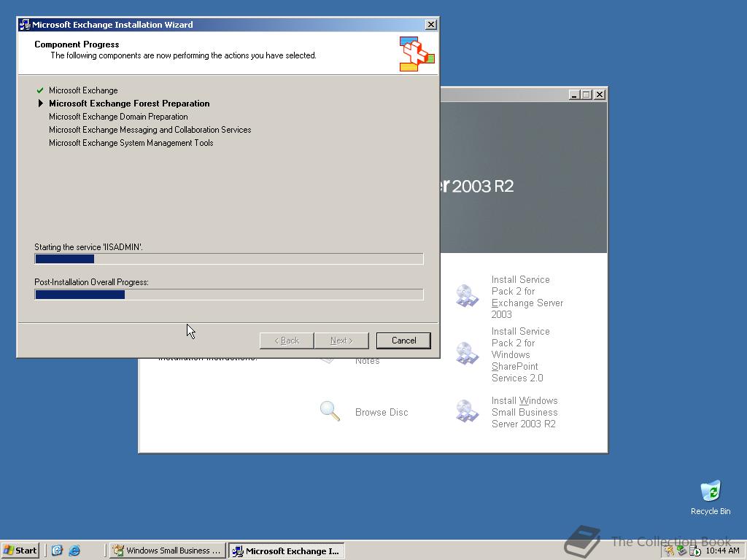Screen dimensions: 747x560
Task: Select Messaging and Collaboration Services row
Action: click(150, 130)
